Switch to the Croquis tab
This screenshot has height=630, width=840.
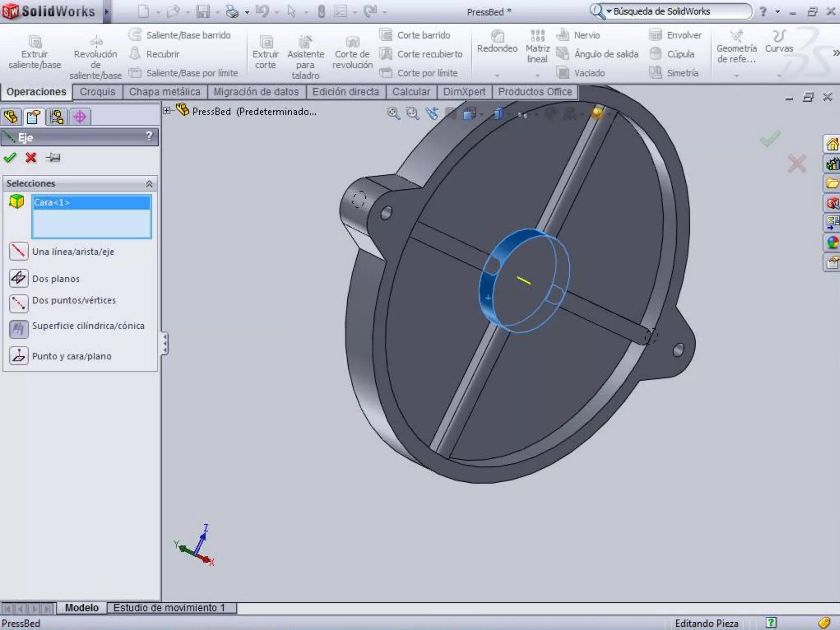(x=98, y=92)
